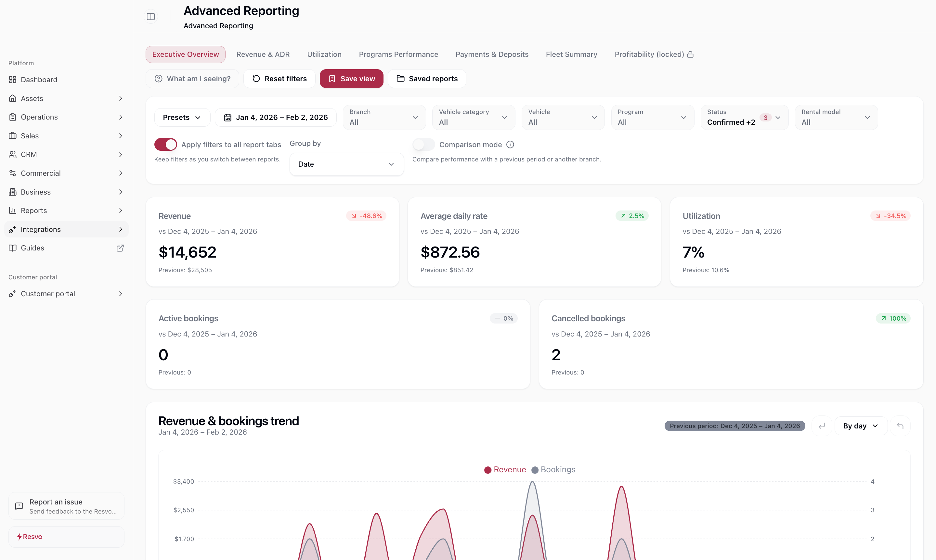Open the Reports section in the sidebar
Image resolution: width=936 pixels, height=560 pixels.
tap(33, 210)
